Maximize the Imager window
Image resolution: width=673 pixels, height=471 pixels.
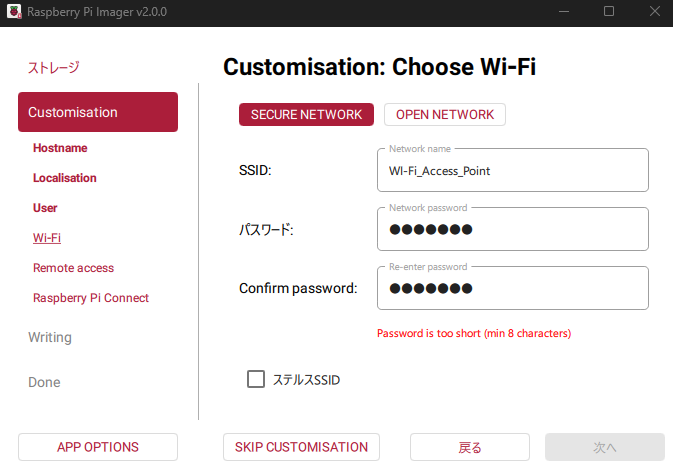[x=609, y=11]
